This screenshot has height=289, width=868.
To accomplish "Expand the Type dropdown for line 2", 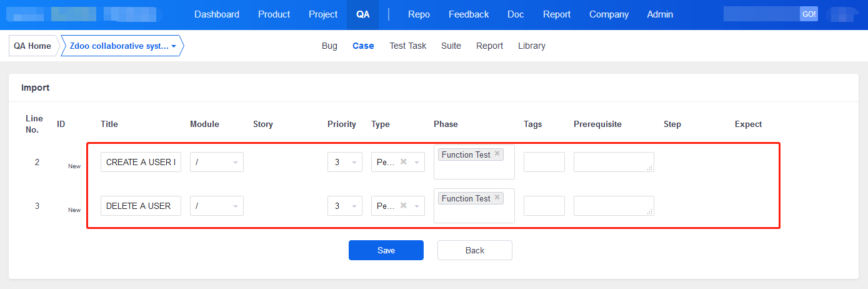I will coord(417,162).
